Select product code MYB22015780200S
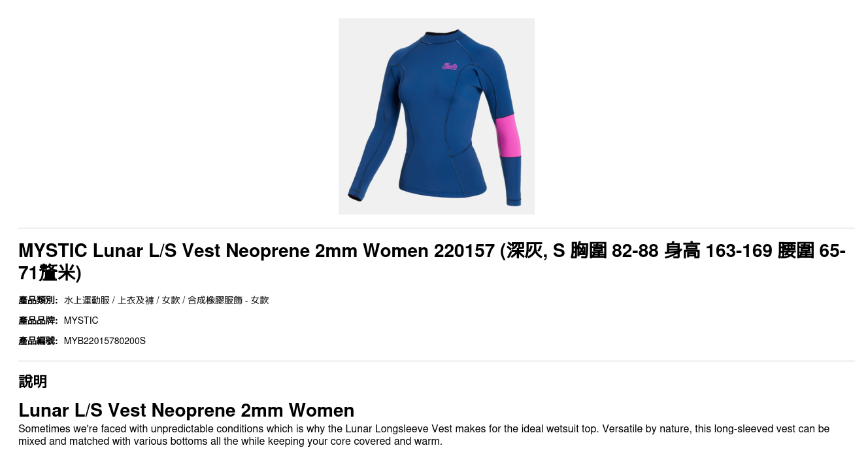 (105, 341)
